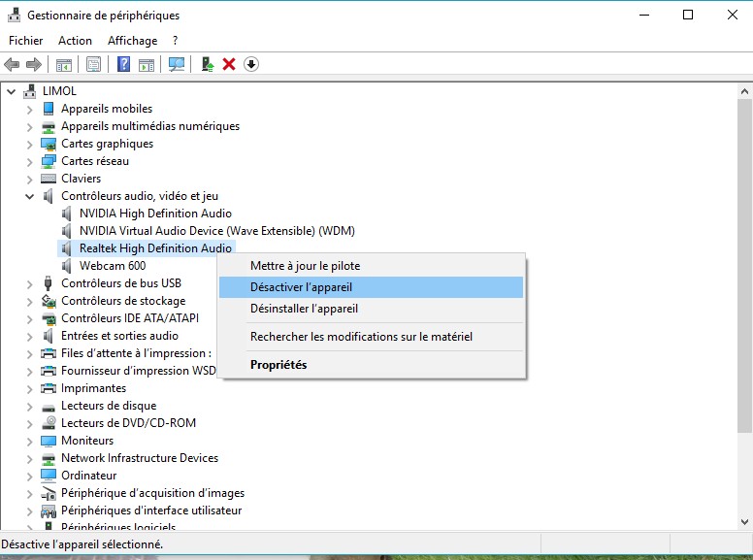Click scrollbar down arrow
753x560 pixels.
coord(744,522)
